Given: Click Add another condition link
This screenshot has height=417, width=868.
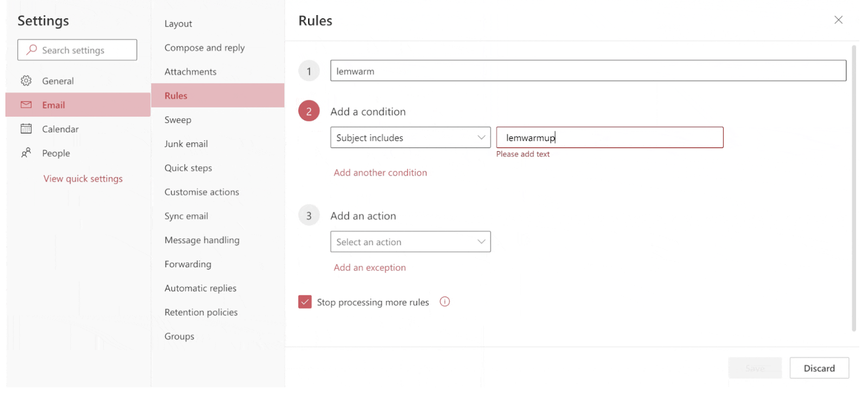Looking at the screenshot, I should tap(380, 172).
